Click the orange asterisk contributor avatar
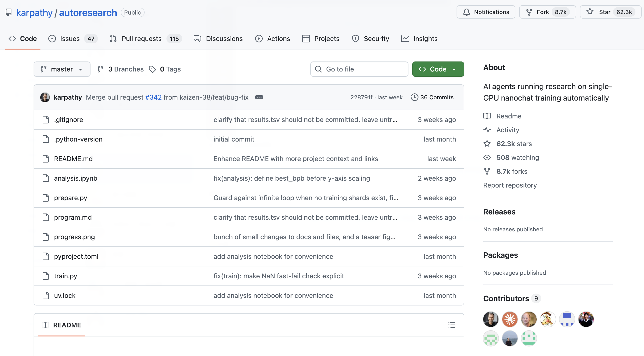The width and height of the screenshot is (644, 356). coord(509,319)
